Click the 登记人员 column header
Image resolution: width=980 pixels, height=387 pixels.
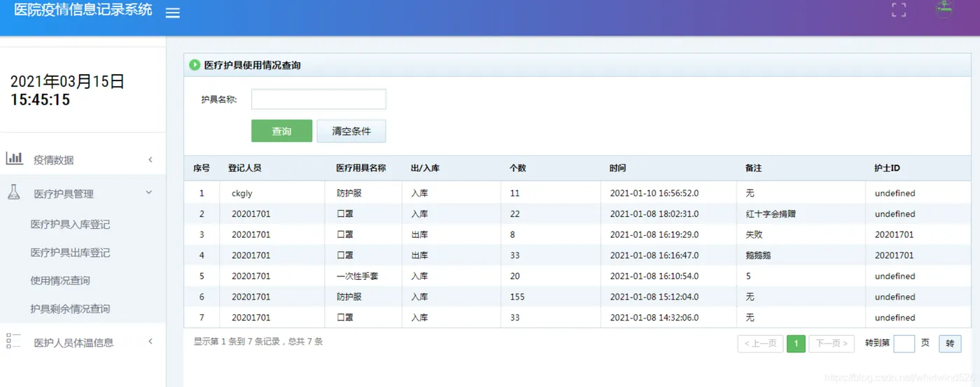[x=245, y=168]
